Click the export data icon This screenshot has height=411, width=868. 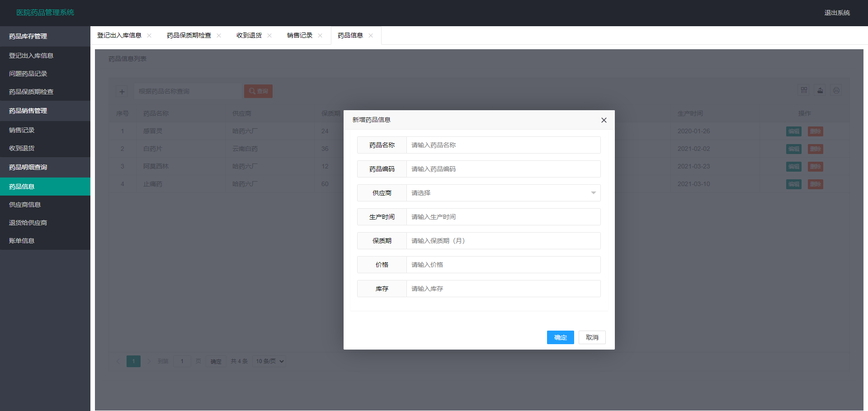[820, 90]
